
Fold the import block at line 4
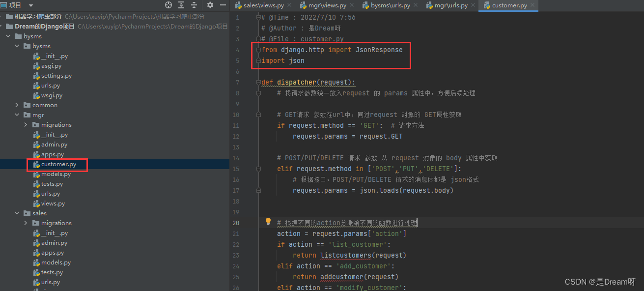(x=258, y=50)
